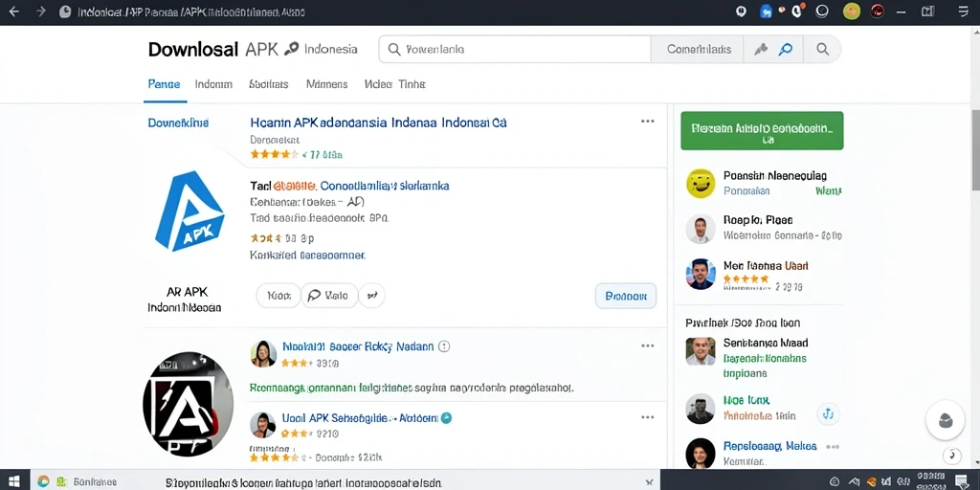
Task: Click the browser forward arrow
Action: [40, 11]
